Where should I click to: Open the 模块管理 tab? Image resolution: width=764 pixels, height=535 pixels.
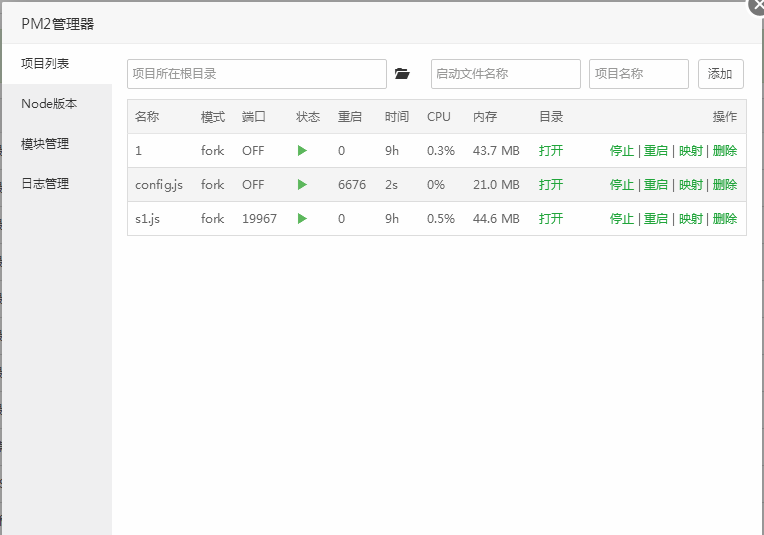pyautogui.click(x=57, y=144)
